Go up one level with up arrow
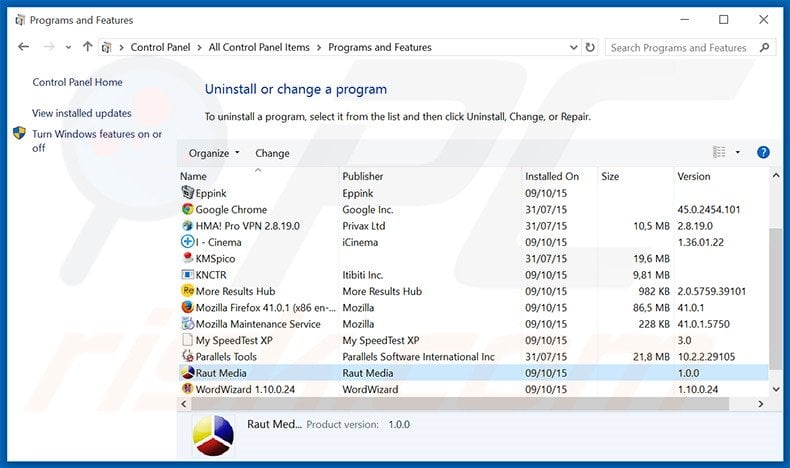 (88, 47)
